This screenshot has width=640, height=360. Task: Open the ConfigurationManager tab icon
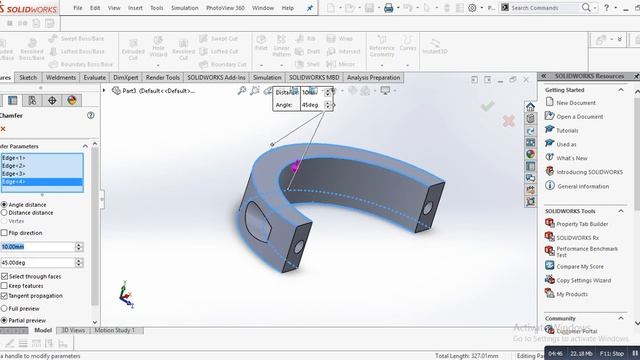click(x=32, y=100)
